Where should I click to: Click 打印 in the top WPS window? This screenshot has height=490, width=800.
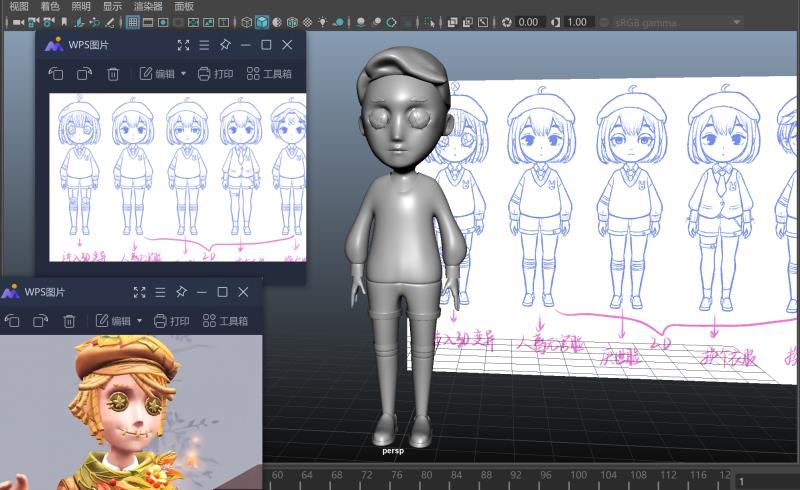(x=215, y=74)
